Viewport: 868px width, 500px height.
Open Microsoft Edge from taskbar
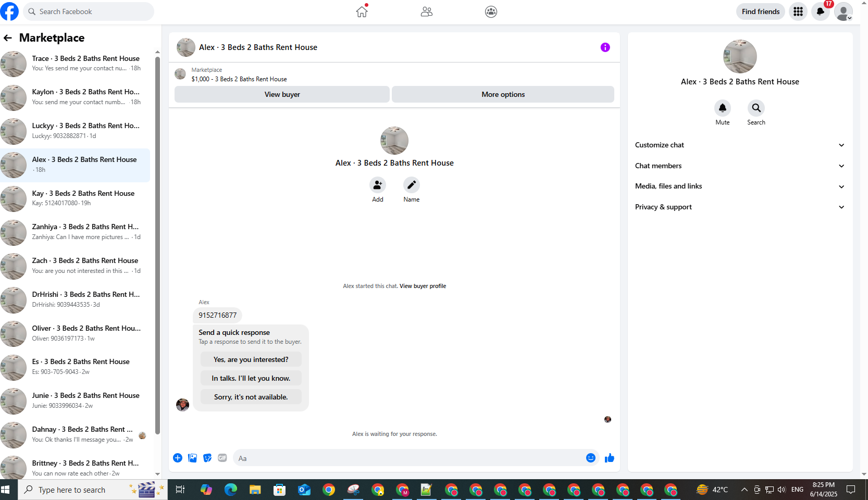coord(231,490)
